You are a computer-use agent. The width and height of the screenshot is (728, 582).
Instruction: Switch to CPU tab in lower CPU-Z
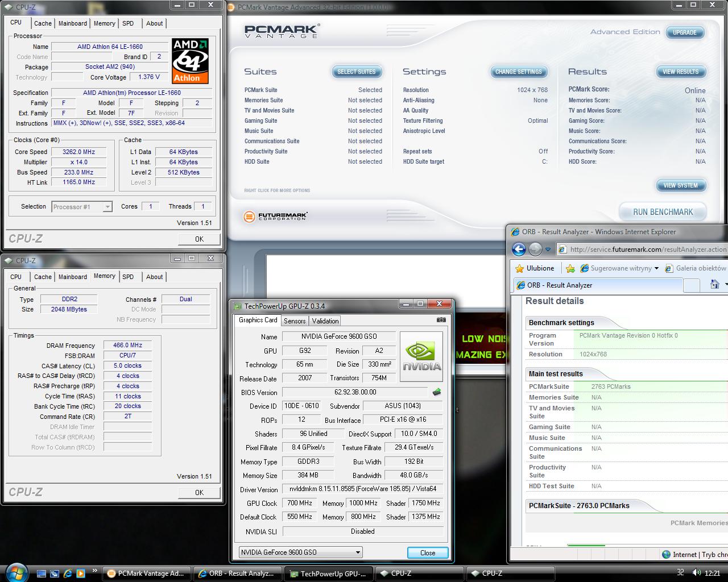click(16, 277)
